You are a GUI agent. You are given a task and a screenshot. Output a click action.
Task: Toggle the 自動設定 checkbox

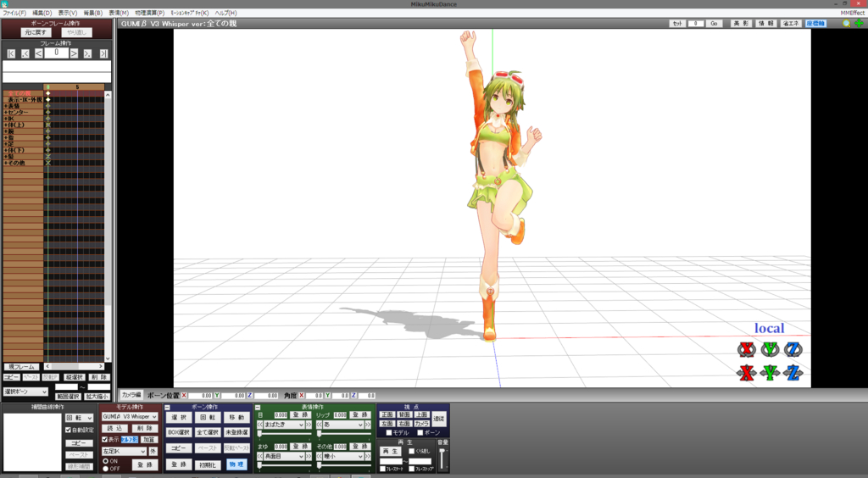coord(69,430)
